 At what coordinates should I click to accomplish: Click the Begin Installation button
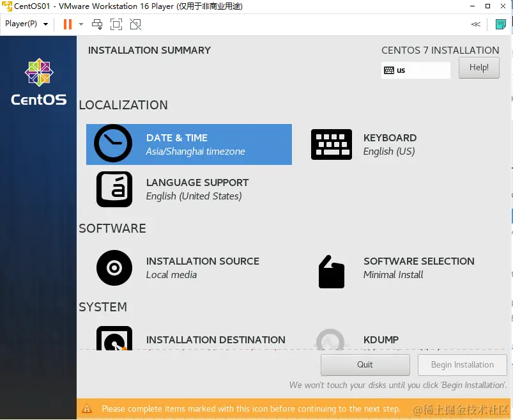pyautogui.click(x=463, y=364)
